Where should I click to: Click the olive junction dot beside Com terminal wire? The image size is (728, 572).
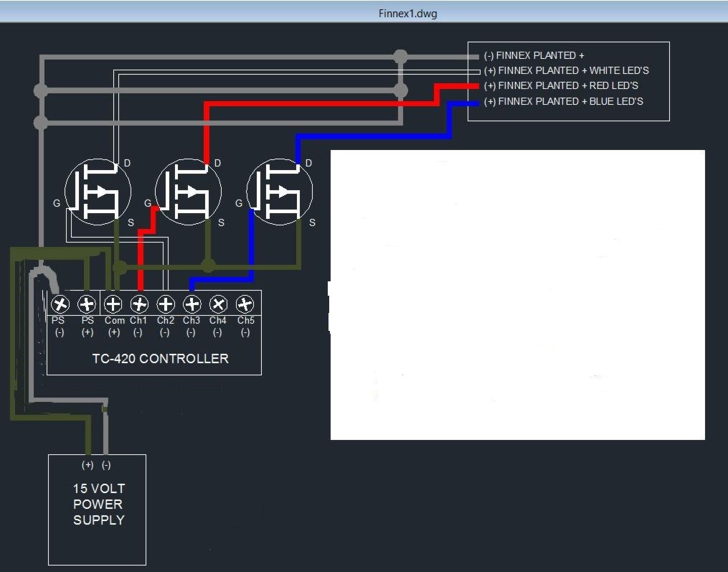(120, 267)
